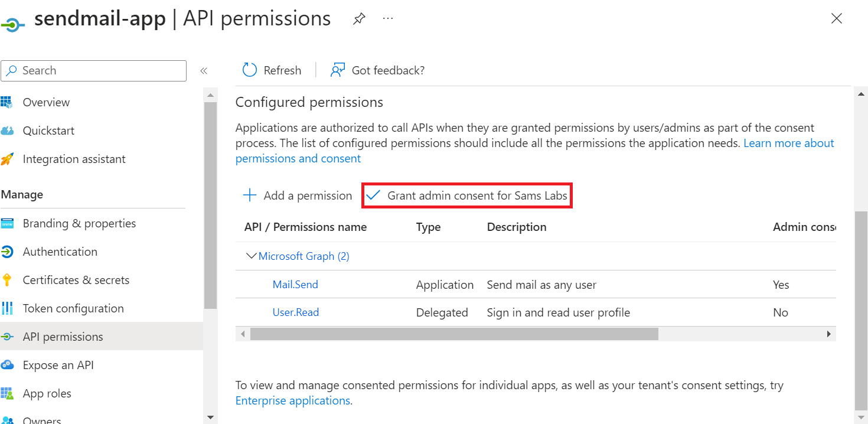Viewport: 868px width, 424px height.
Task: Click the Integration assistant rocket icon
Action: click(7, 159)
